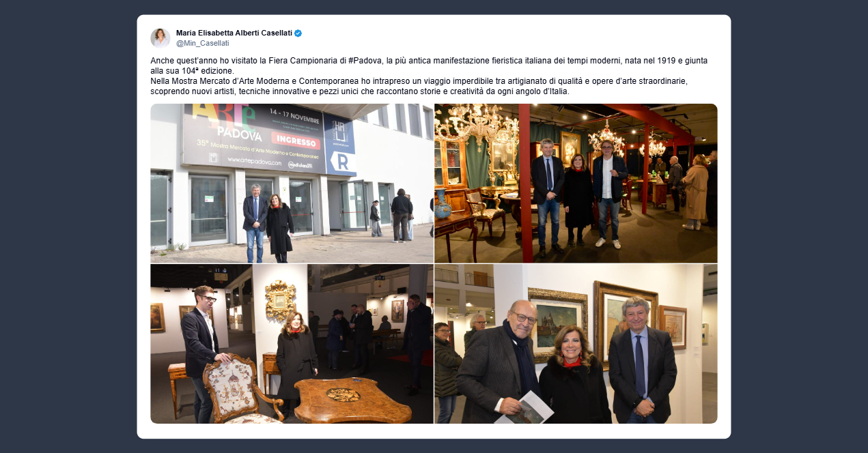Visit the @Min_Casellati handle

pyautogui.click(x=203, y=43)
